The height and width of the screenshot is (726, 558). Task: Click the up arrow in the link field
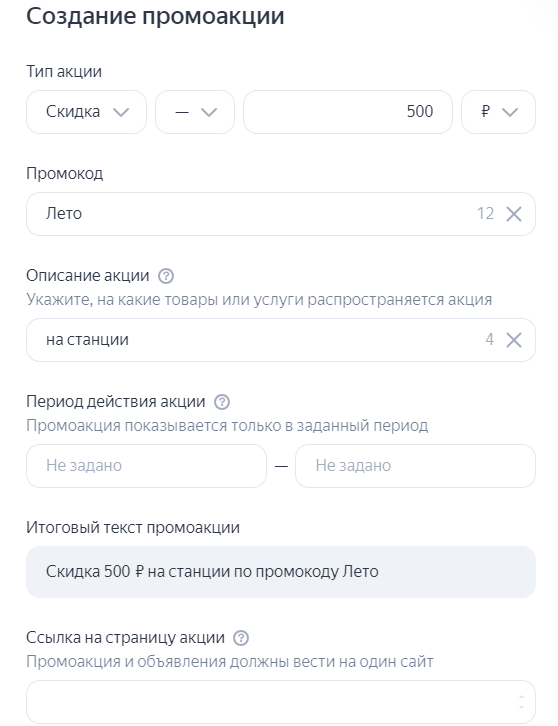tap(521, 696)
